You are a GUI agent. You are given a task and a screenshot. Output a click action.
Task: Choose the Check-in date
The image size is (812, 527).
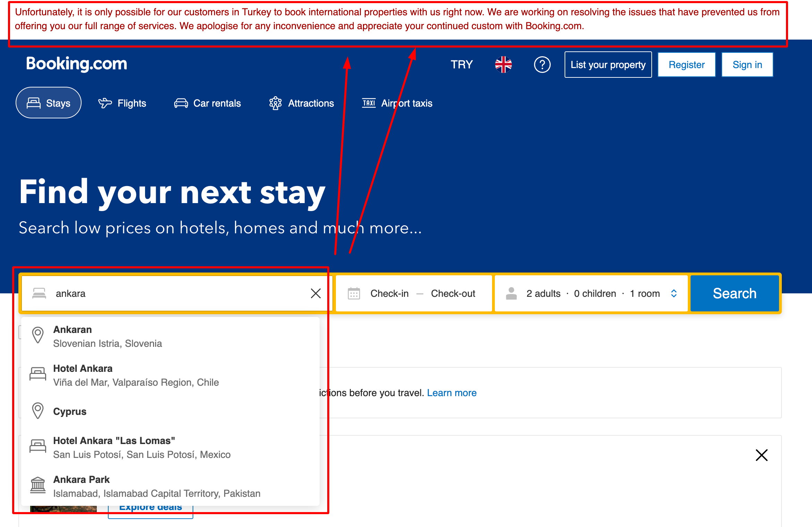389,293
